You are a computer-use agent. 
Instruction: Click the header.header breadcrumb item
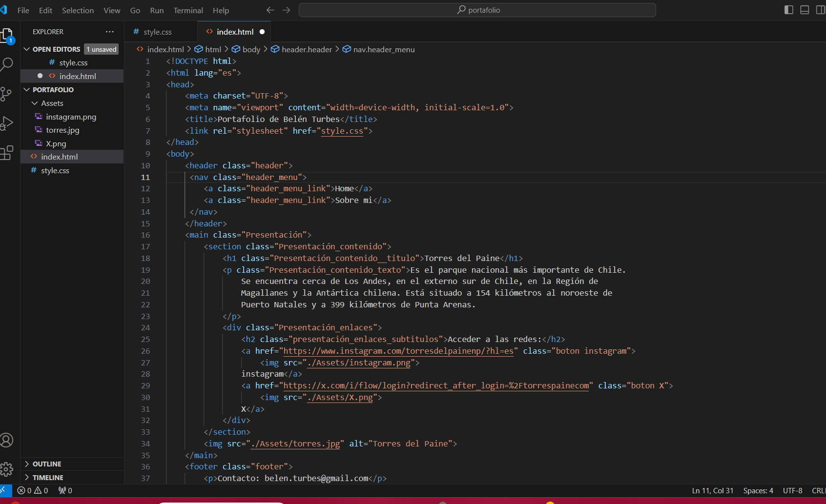(x=307, y=49)
